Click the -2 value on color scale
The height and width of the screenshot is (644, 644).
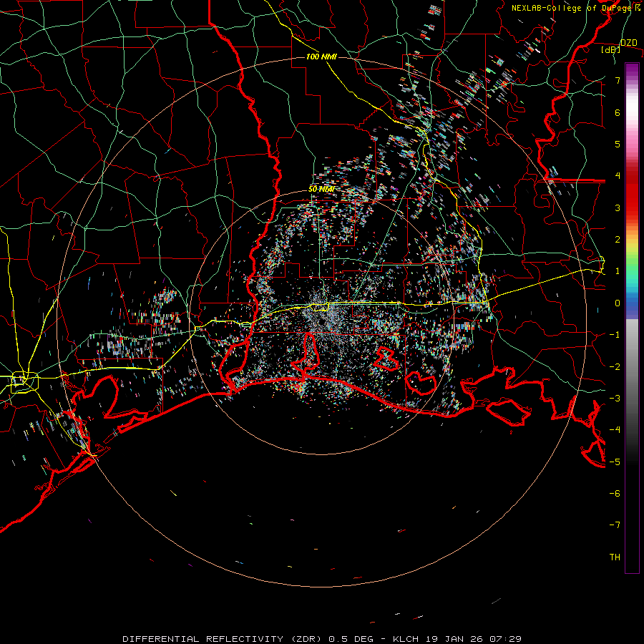[x=615, y=367]
